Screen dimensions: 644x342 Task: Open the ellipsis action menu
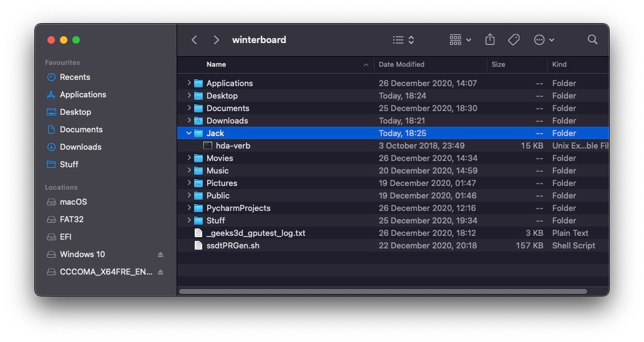[544, 40]
